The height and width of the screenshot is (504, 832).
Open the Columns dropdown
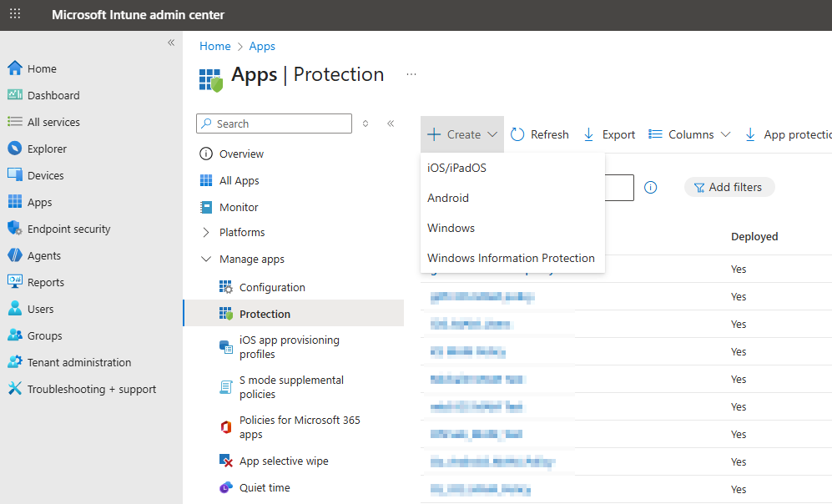point(690,134)
